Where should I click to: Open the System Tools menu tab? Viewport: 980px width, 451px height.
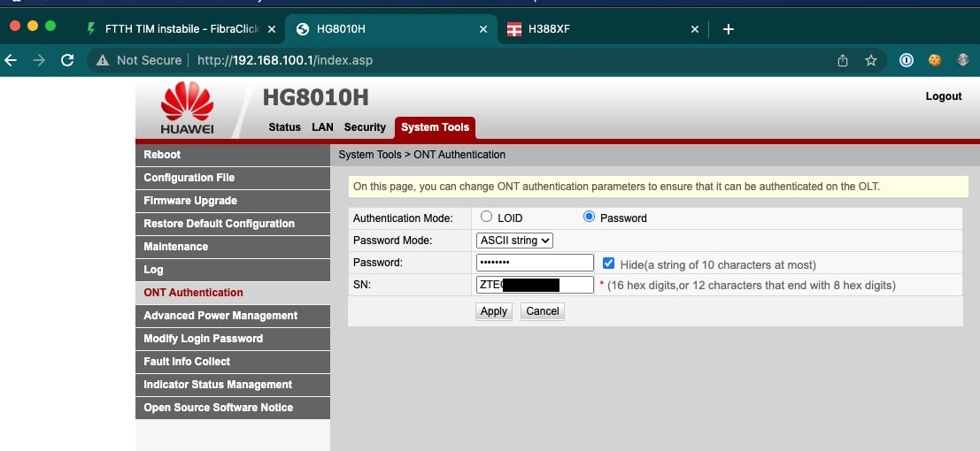435,127
